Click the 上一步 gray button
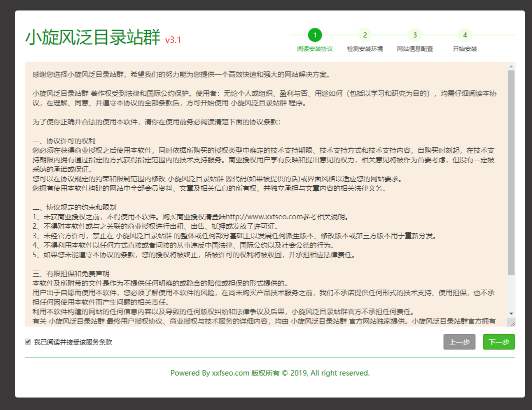The image size is (532, 410). [x=459, y=342]
